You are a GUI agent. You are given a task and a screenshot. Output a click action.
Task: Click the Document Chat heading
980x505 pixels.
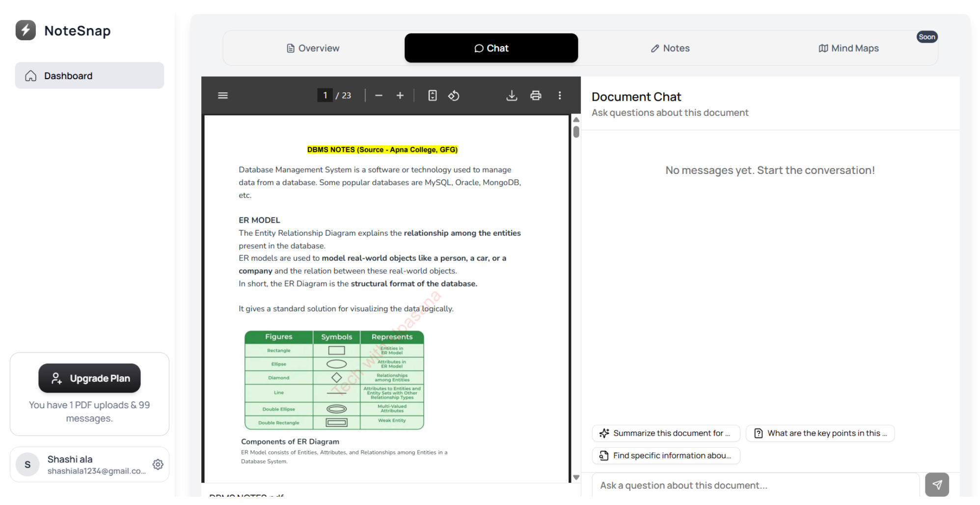636,97
